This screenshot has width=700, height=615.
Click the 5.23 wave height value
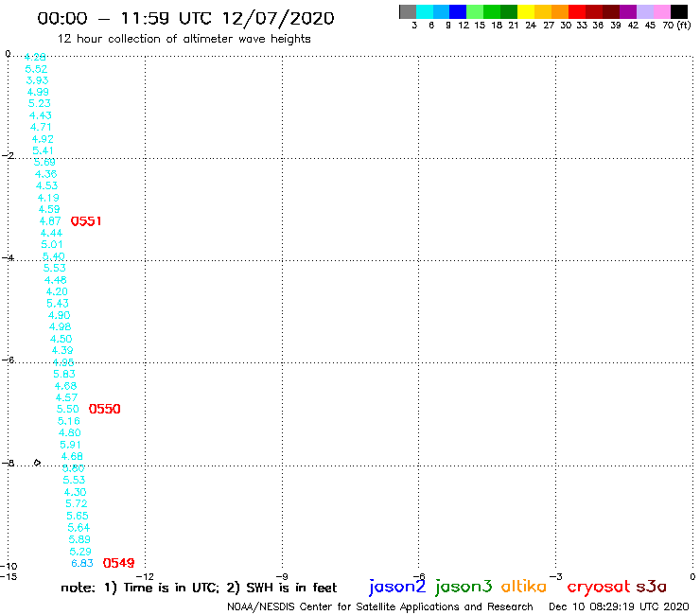40,103
